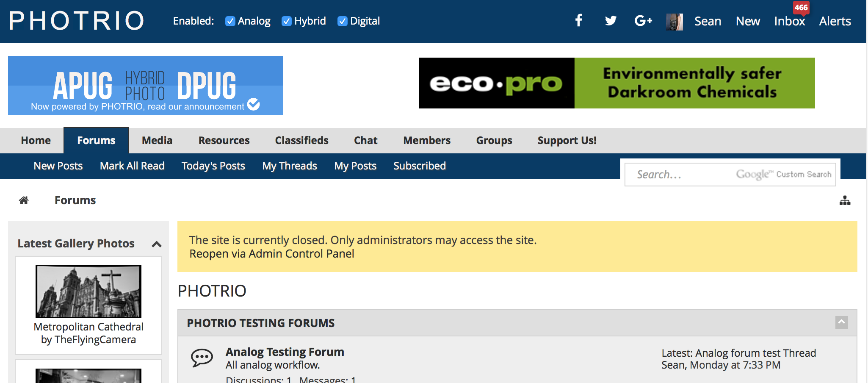Open the Members tab
Viewport: 868px width, 383px height.
click(x=427, y=140)
